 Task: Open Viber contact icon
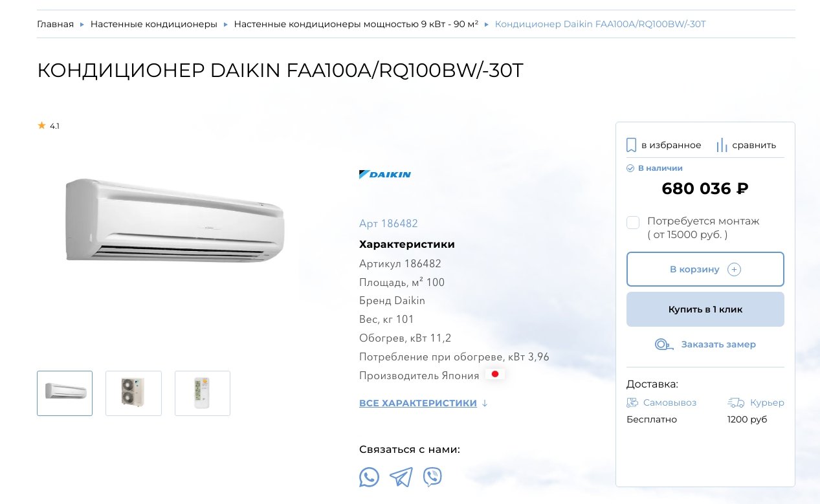[432, 477]
